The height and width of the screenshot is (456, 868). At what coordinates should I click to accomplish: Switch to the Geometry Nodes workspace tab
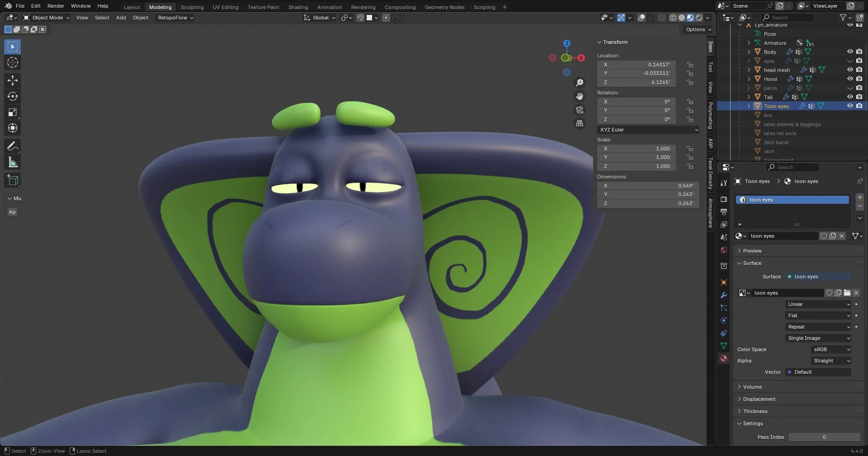(444, 7)
